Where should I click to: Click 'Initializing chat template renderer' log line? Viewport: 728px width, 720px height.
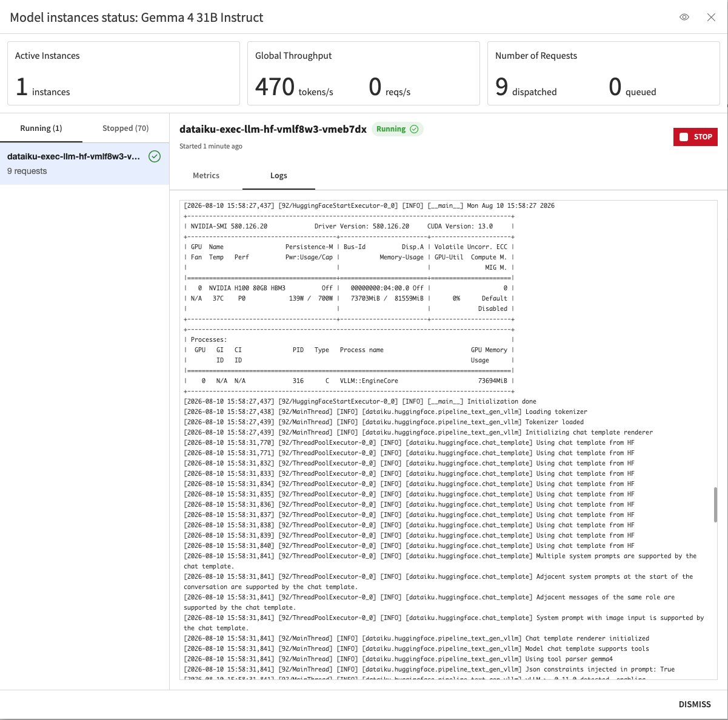(418, 432)
